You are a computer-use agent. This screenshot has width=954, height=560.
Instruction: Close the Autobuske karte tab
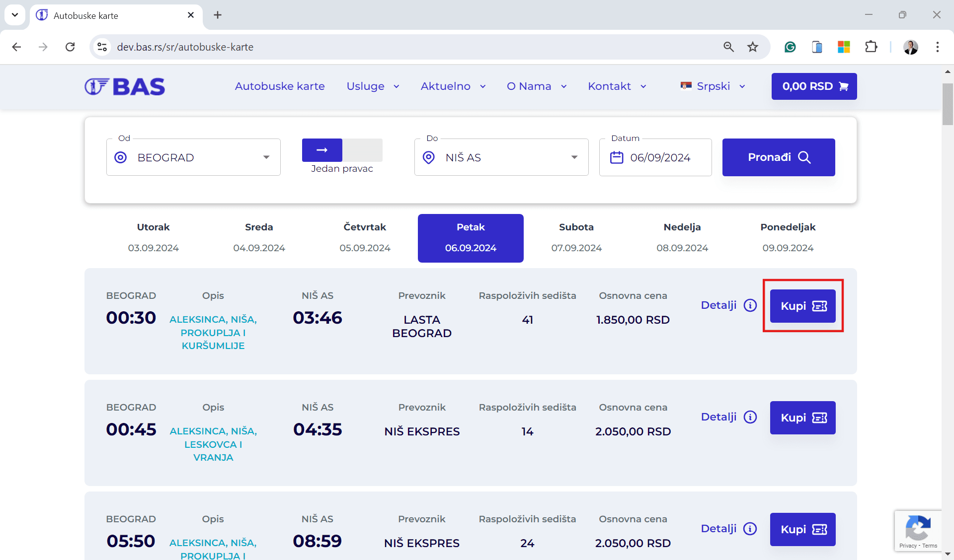(x=191, y=15)
